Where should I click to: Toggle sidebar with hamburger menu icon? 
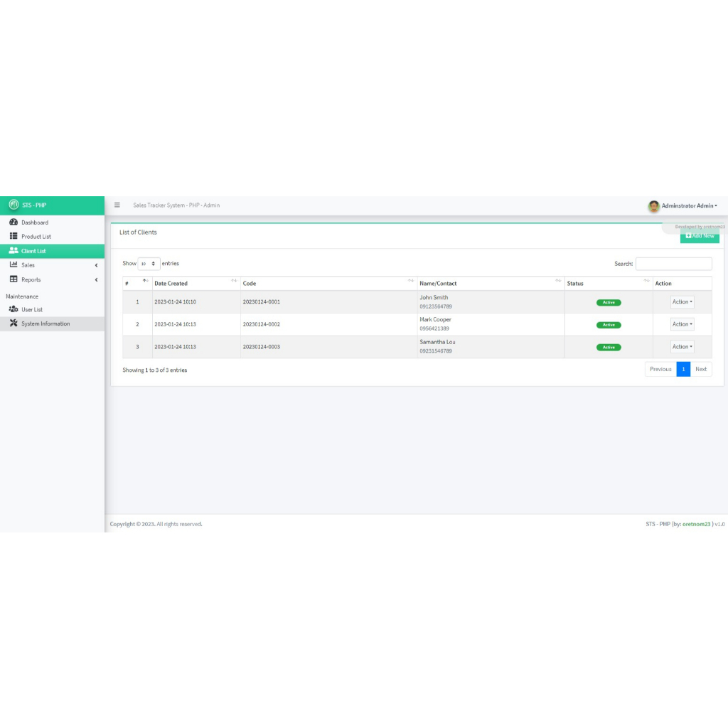click(x=117, y=205)
